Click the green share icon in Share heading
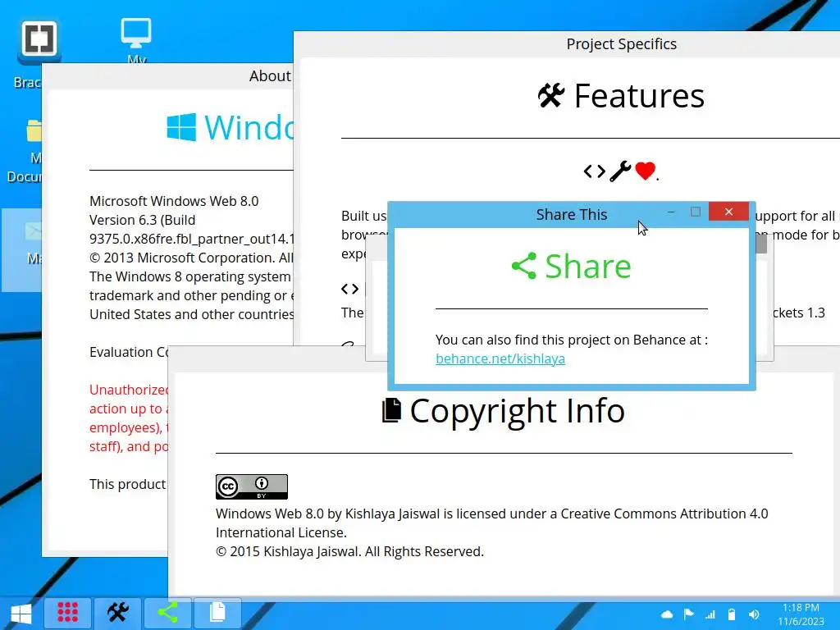840x630 pixels. [524, 266]
